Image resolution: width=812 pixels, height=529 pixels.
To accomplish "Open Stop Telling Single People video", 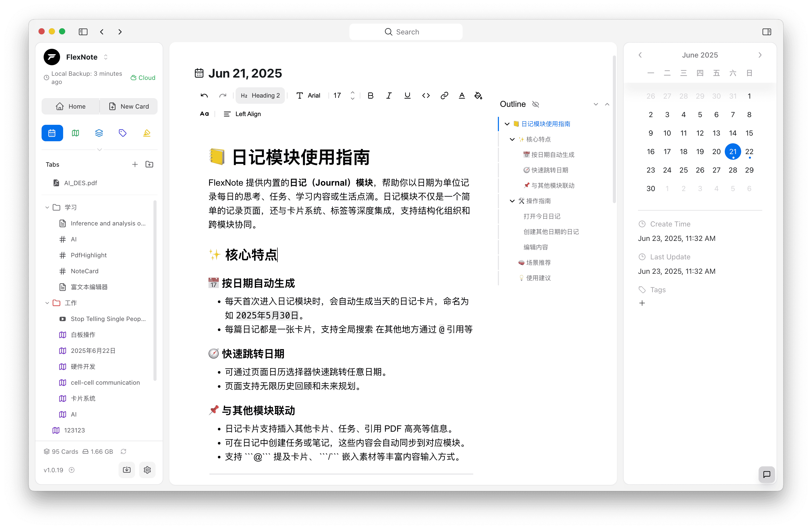I will pos(102,319).
